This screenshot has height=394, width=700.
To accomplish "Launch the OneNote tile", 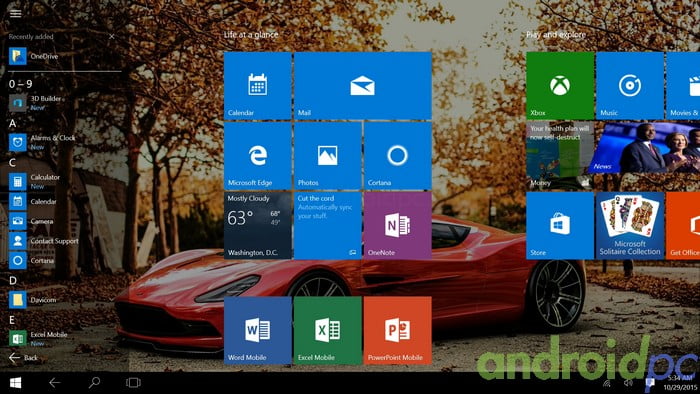I will (397, 225).
